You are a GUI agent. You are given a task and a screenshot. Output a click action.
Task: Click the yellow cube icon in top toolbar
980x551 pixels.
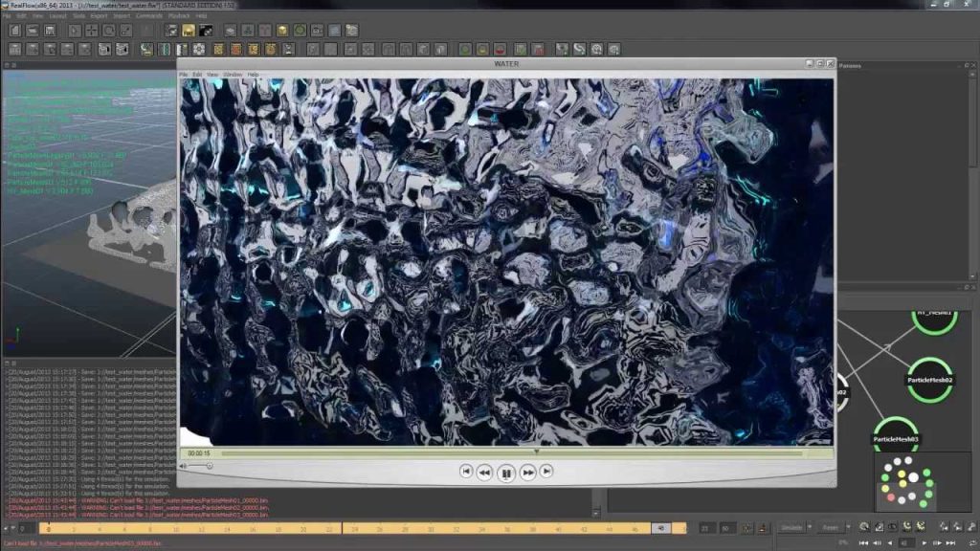point(282,30)
